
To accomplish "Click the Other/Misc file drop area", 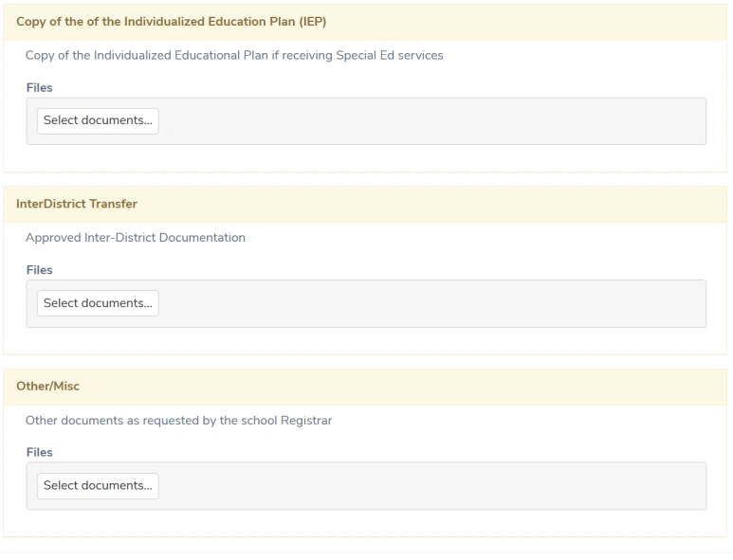I will coord(427,485).
